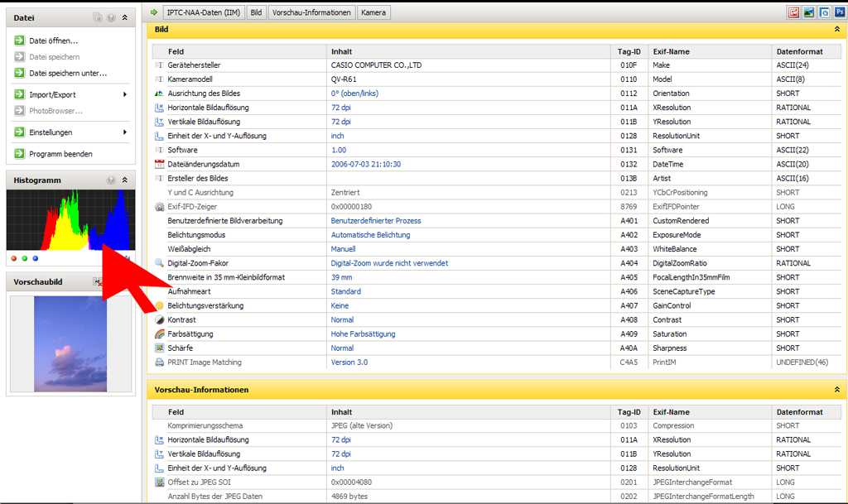Click the QuickTime preview icon
This screenshot has height=504, width=848.
[x=824, y=12]
